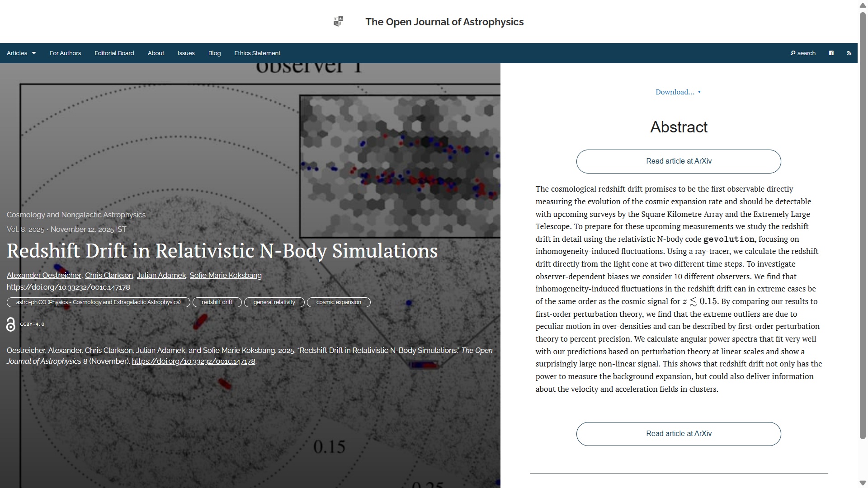
Task: Open the Editorial Board page
Action: pos(114,53)
